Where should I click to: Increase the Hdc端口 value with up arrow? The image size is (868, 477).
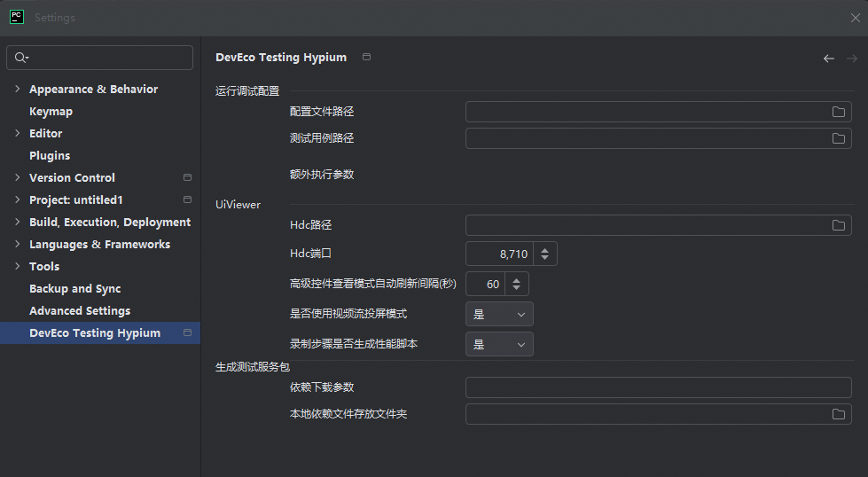(x=544, y=250)
